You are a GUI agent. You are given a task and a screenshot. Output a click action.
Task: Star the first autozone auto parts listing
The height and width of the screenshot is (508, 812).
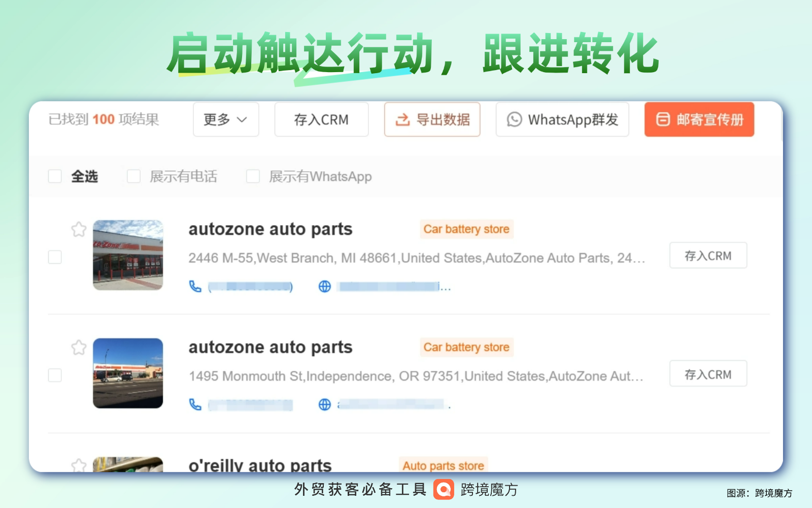tap(79, 230)
